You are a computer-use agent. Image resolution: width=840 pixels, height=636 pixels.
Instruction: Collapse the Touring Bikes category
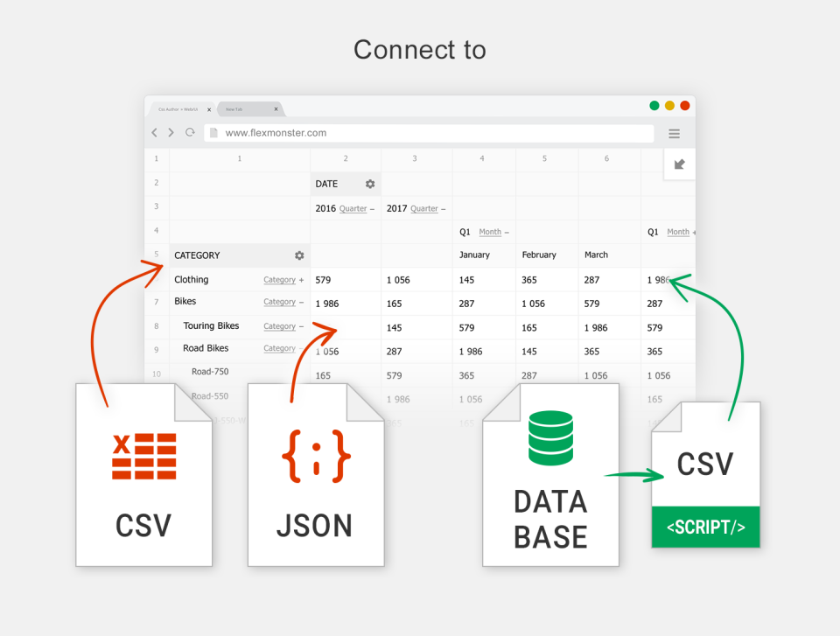(302, 325)
